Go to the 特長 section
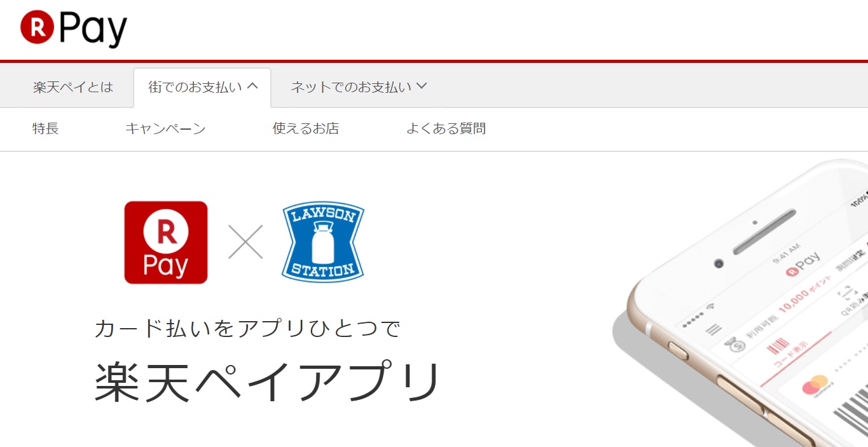This screenshot has height=447, width=868. 46,129
